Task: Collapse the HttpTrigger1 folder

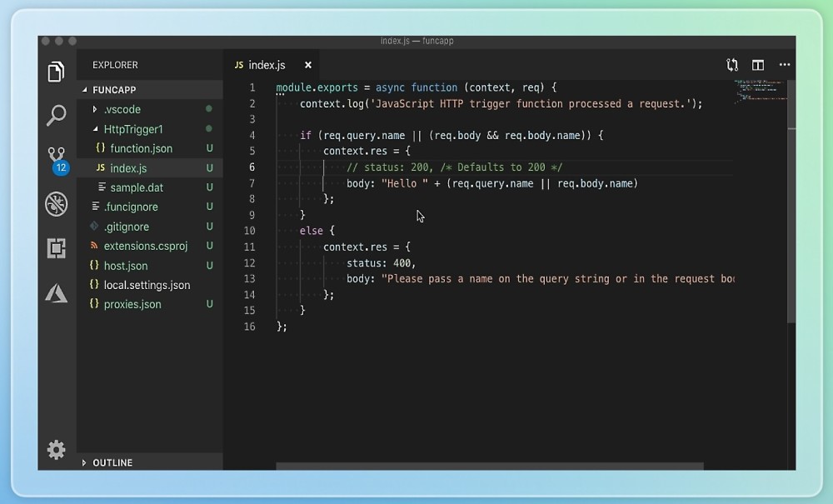Action: click(x=132, y=129)
